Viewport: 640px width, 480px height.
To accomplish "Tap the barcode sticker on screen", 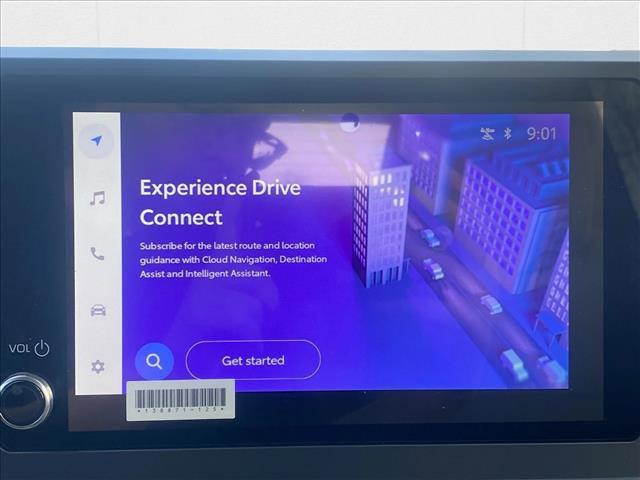I will coord(180,400).
